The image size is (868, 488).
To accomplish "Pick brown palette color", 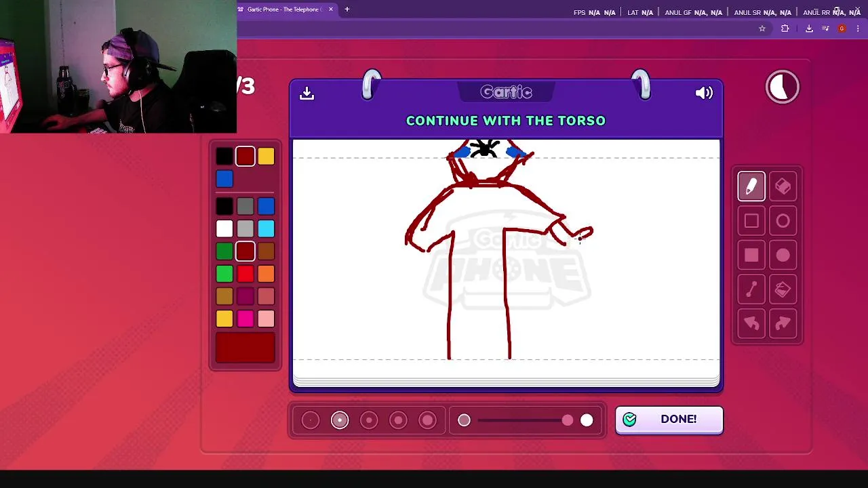I will click(266, 251).
